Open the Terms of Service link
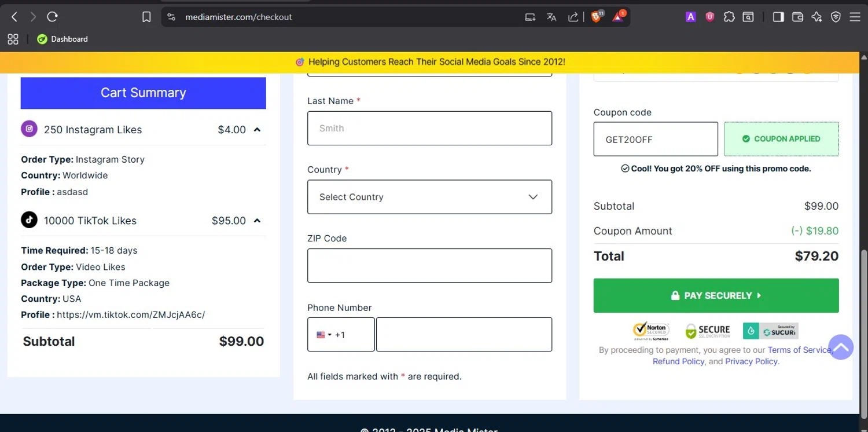 click(800, 350)
